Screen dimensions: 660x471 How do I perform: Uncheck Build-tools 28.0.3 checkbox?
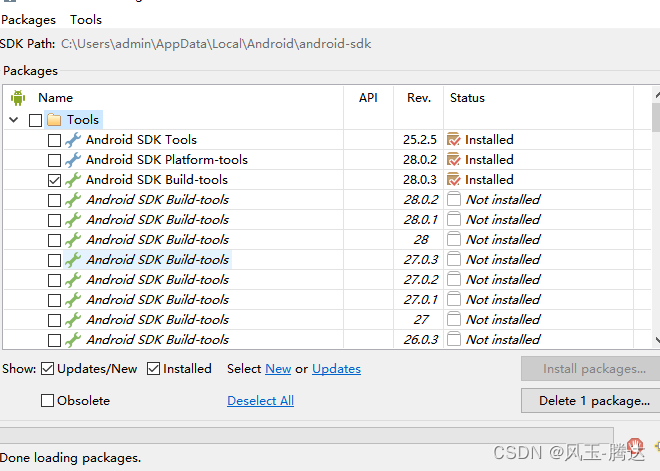54,181
